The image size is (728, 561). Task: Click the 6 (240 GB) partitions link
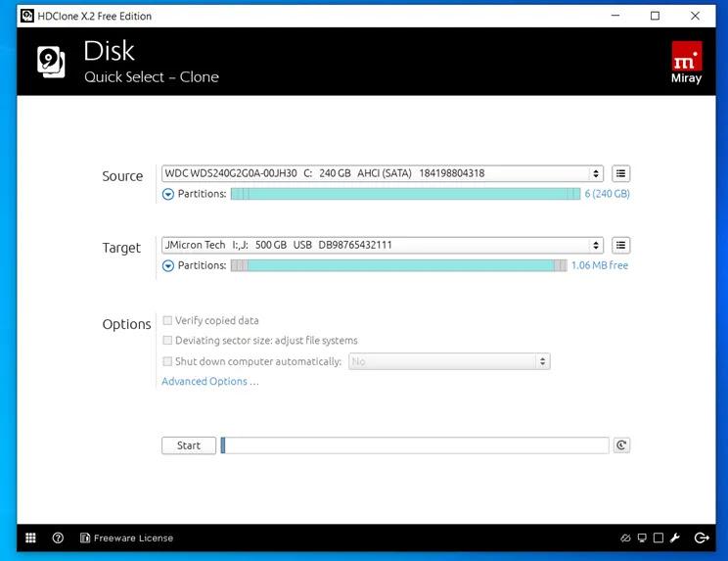click(607, 194)
